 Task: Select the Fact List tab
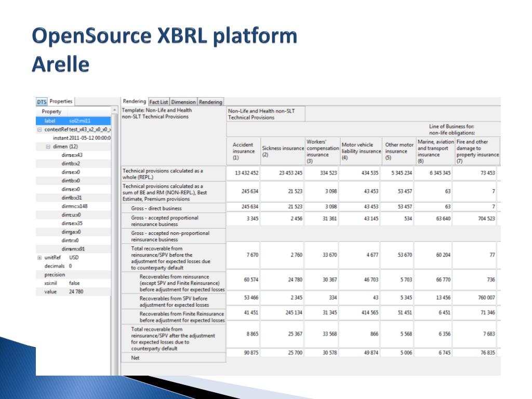158,102
